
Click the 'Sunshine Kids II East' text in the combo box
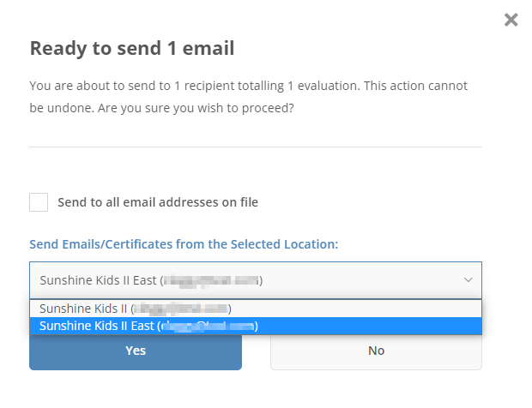(98, 280)
